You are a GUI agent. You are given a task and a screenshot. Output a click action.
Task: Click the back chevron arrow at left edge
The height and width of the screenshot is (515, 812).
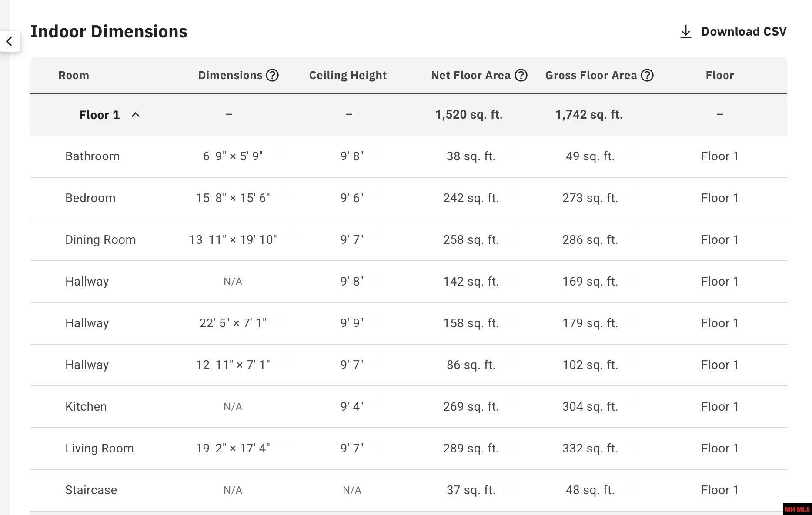pyautogui.click(x=9, y=41)
